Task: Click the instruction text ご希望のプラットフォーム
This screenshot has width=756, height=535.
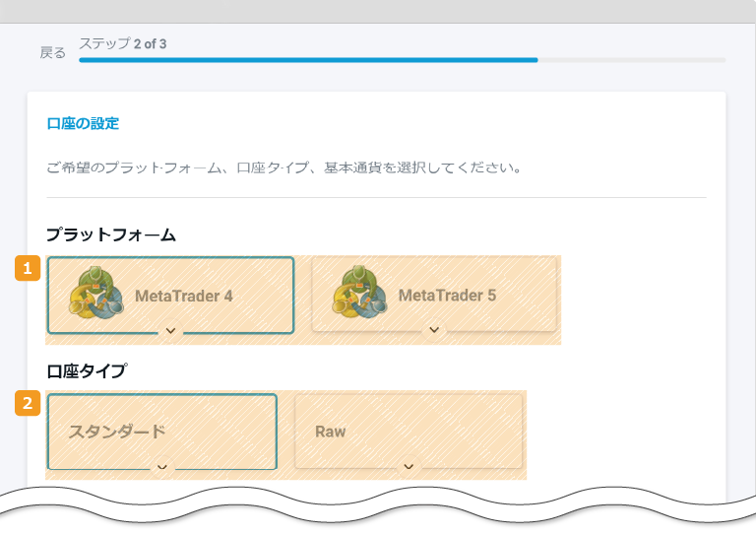Action: 283,167
